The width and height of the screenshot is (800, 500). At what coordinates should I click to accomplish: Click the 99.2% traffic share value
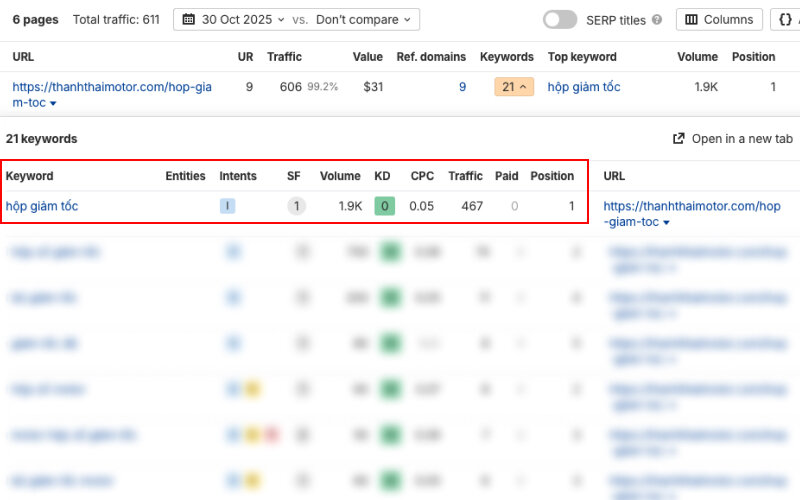click(322, 87)
